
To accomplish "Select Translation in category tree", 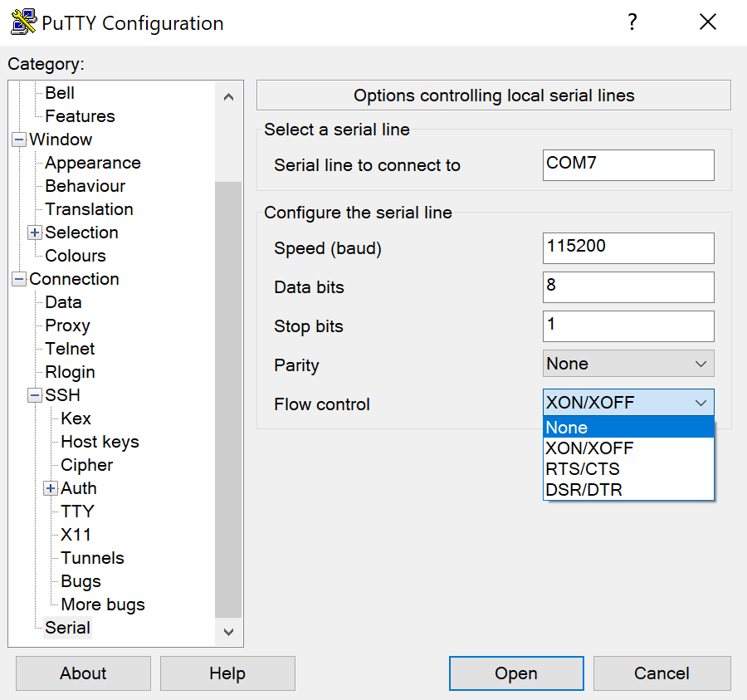I will click(89, 209).
